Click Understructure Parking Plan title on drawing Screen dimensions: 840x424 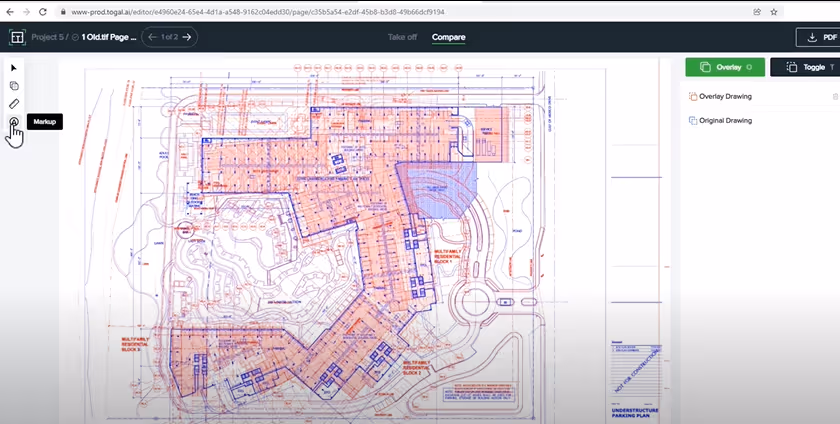635,413
